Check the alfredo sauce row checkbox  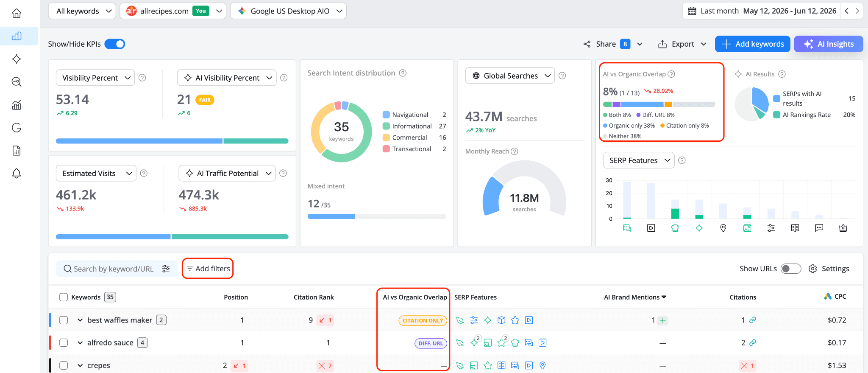coord(64,342)
